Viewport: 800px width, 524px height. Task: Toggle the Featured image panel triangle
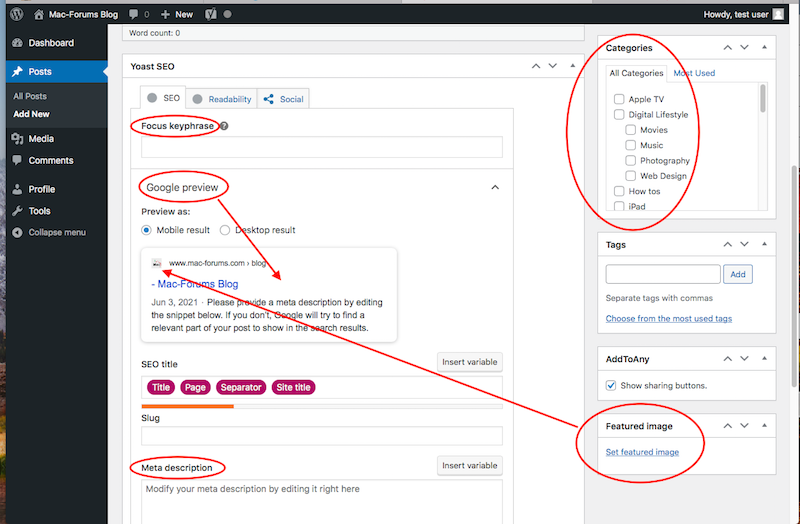[764, 425]
